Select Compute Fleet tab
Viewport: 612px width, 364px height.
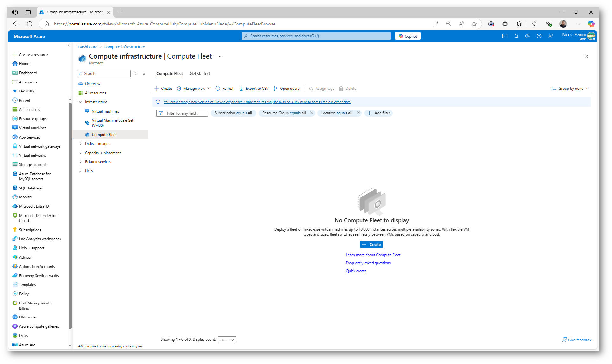[x=170, y=74]
